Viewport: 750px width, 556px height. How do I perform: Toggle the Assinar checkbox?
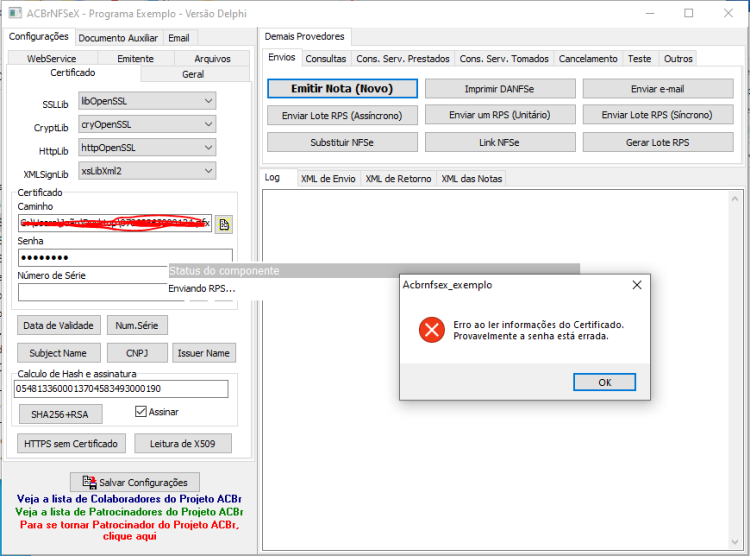pos(141,411)
